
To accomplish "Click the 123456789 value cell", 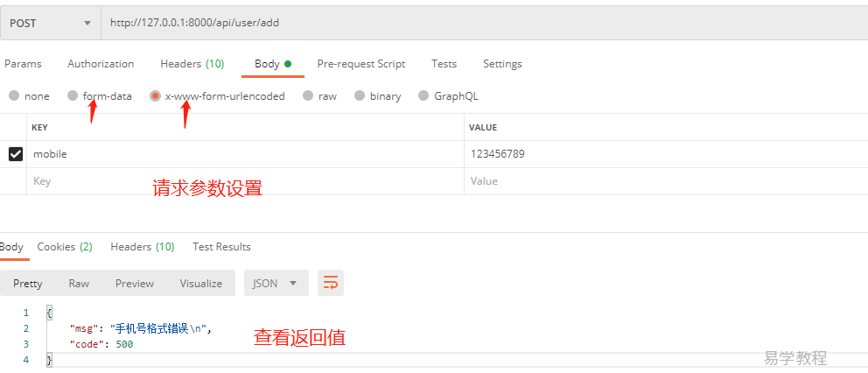I will (666, 154).
